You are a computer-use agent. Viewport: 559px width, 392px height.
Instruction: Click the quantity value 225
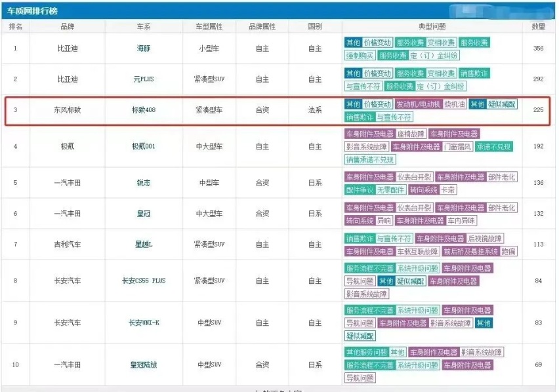538,109
